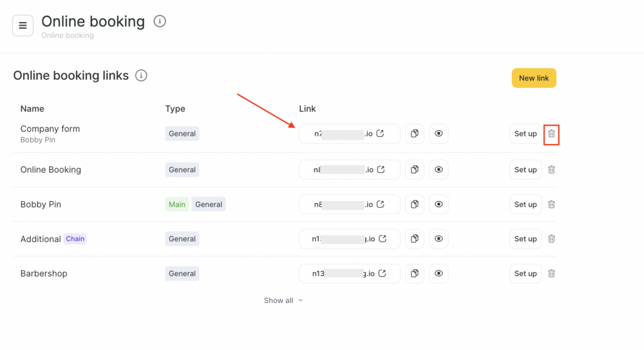This screenshot has width=644, height=350.
Task: Set up the Online Booking link
Action: tap(525, 170)
